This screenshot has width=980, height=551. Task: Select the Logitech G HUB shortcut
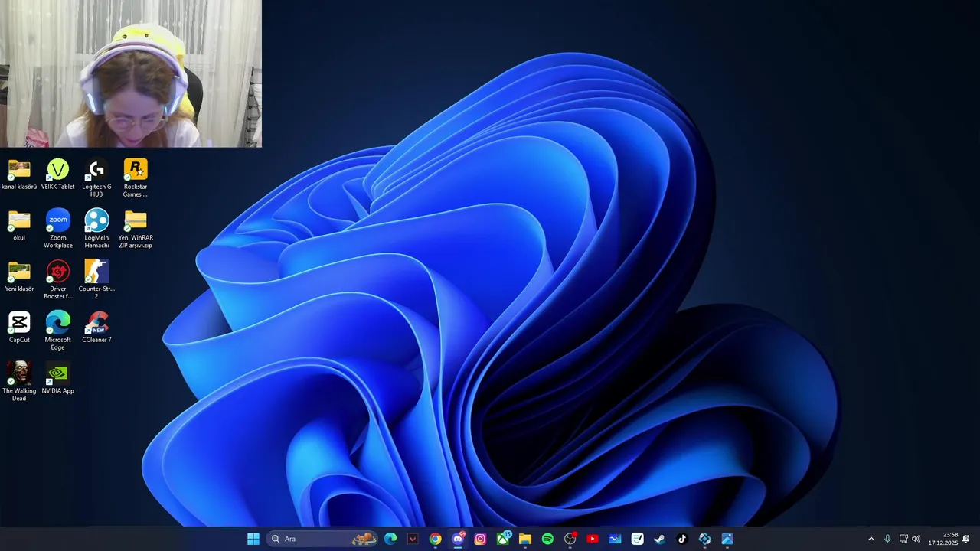pyautogui.click(x=96, y=178)
